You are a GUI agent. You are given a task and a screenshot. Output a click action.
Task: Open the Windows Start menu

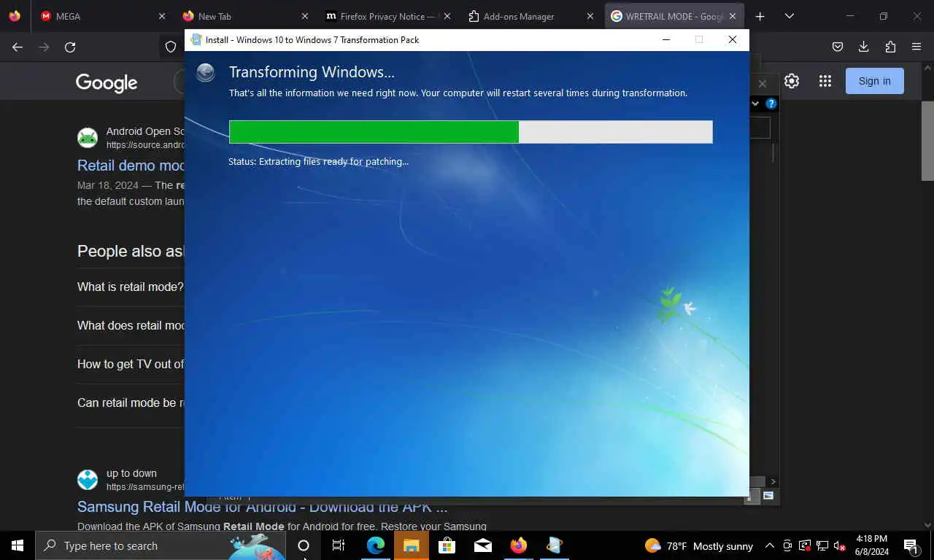[18, 545]
